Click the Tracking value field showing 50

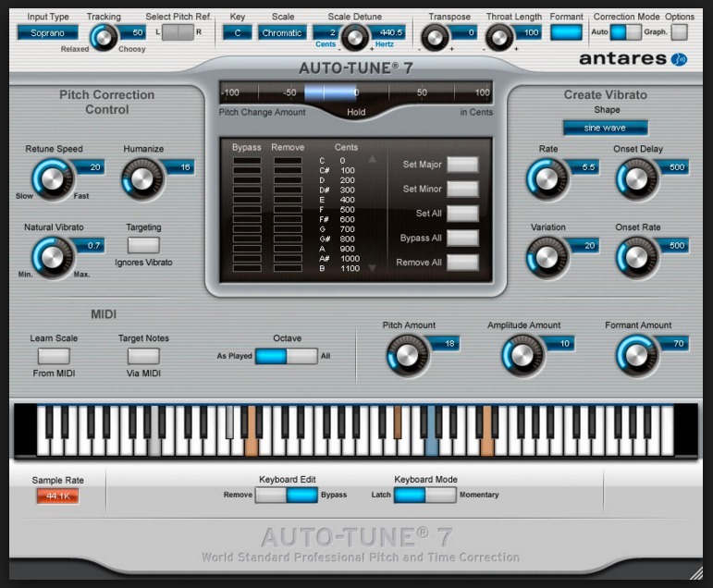134,32
